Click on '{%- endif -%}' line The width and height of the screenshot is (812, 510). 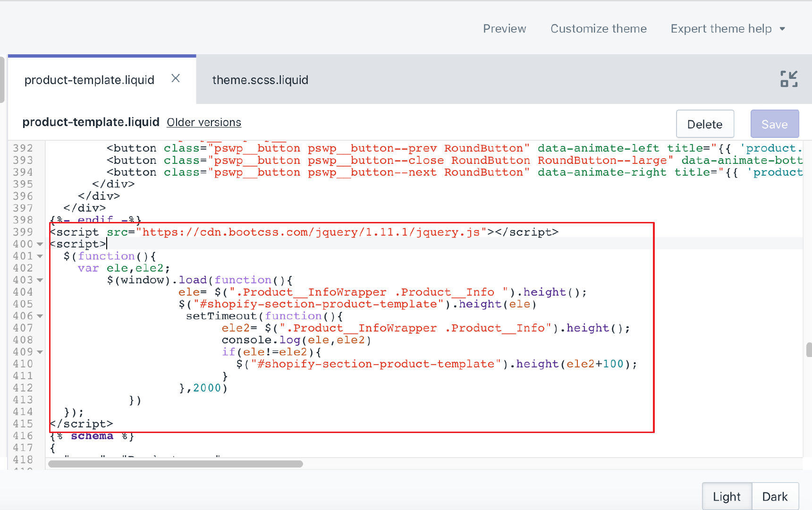(95, 220)
